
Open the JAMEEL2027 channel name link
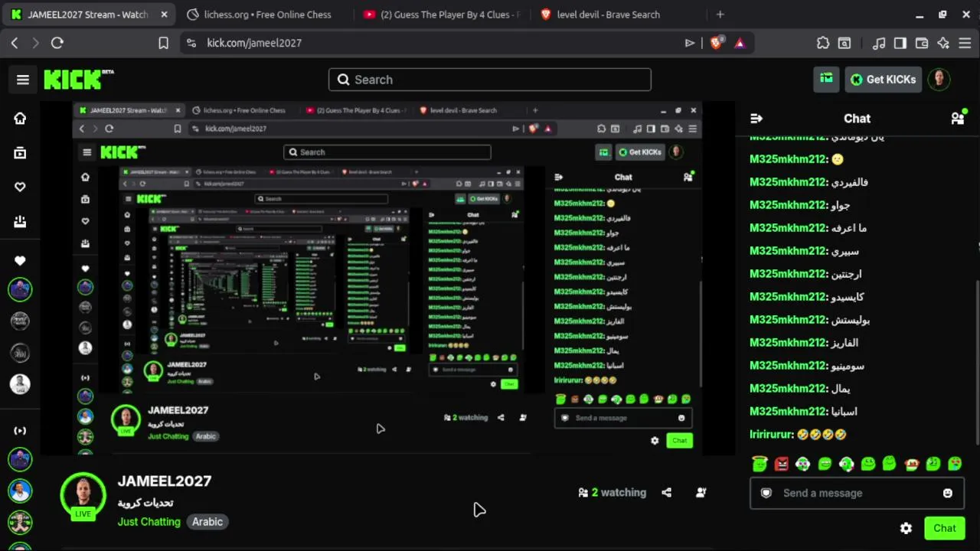[165, 481]
